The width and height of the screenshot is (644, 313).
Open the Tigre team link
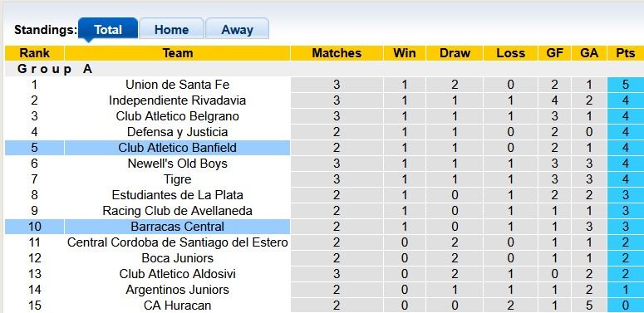click(x=178, y=179)
